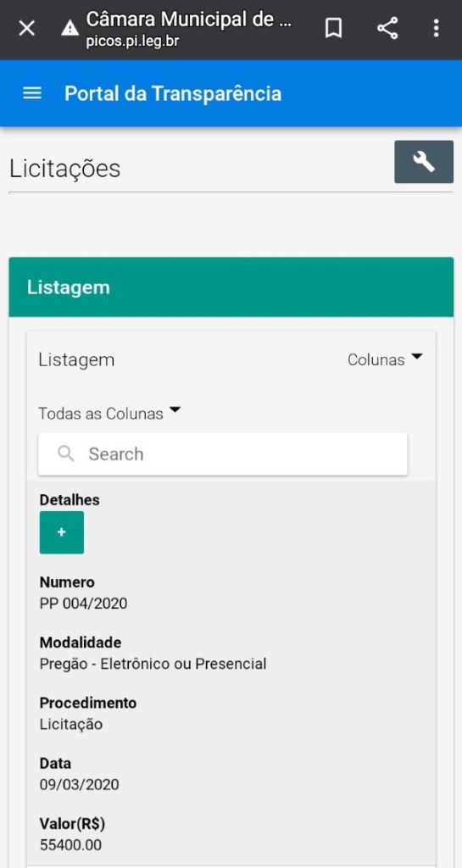
Task: Open the hamburger navigation menu
Action: pyautogui.click(x=32, y=93)
